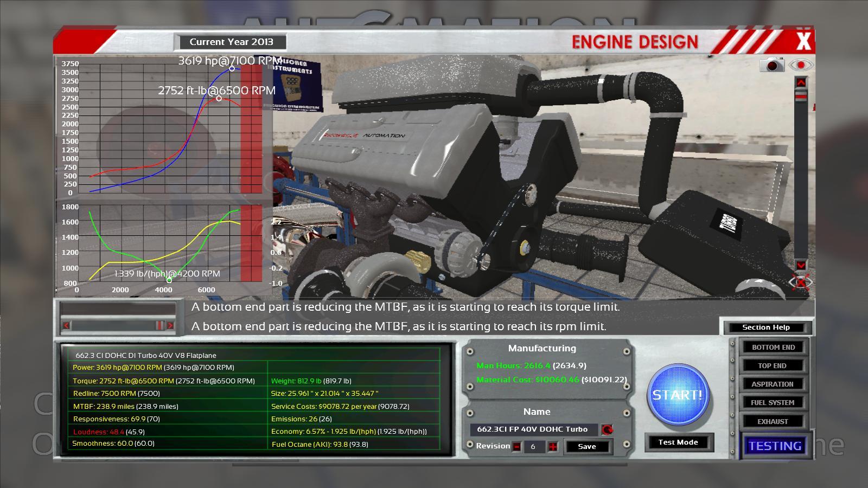
Task: Open the Fuel System section
Action: click(x=773, y=402)
